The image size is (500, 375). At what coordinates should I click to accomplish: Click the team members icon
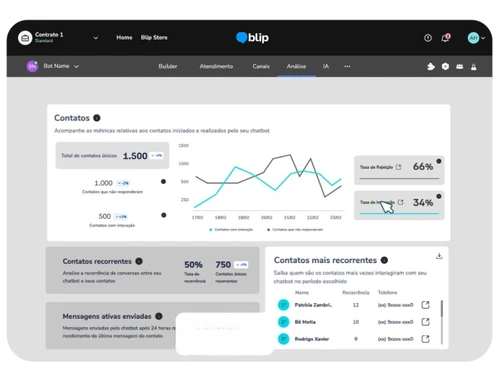(x=460, y=67)
